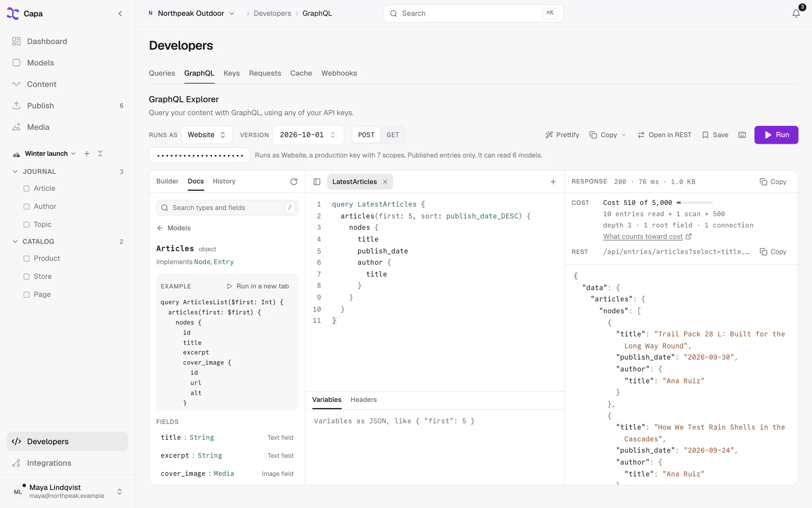Copy the REST endpoint path
This screenshot has width=812, height=508.
tap(773, 252)
